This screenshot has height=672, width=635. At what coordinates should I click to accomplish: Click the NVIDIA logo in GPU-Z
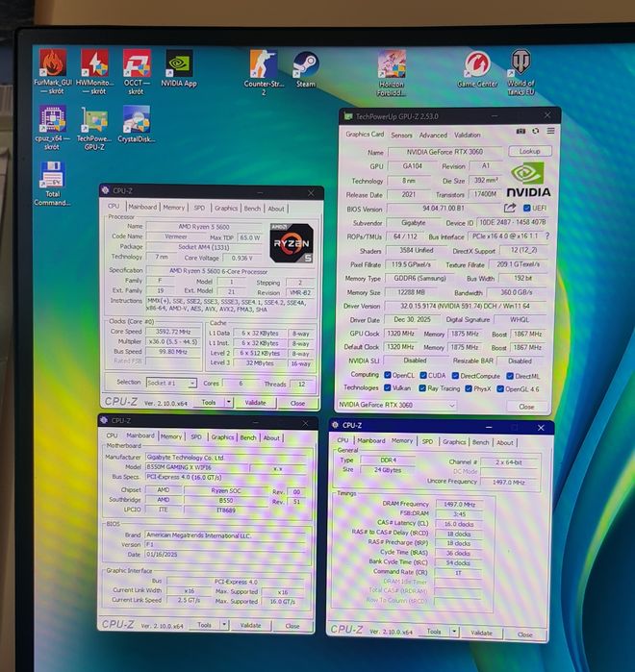(528, 180)
